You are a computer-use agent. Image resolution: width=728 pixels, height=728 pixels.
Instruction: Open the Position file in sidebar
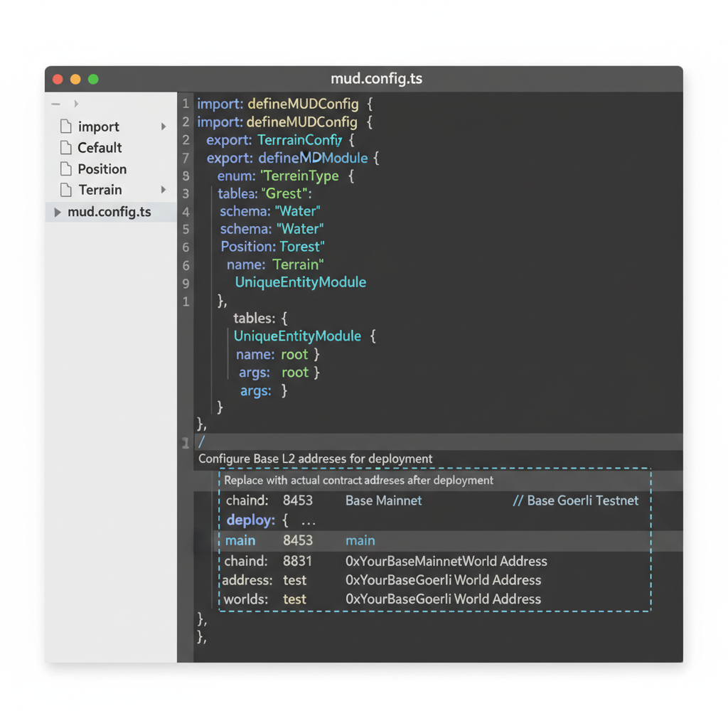[x=102, y=169]
